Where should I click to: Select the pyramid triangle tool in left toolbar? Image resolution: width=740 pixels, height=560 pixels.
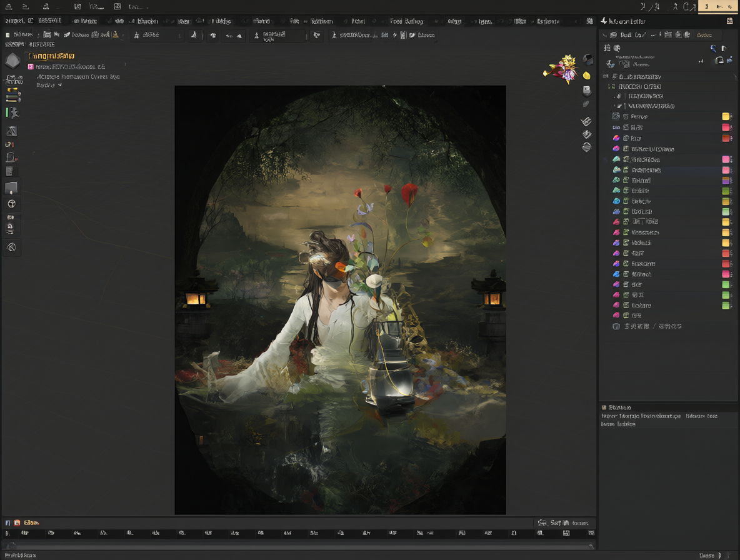point(12,131)
